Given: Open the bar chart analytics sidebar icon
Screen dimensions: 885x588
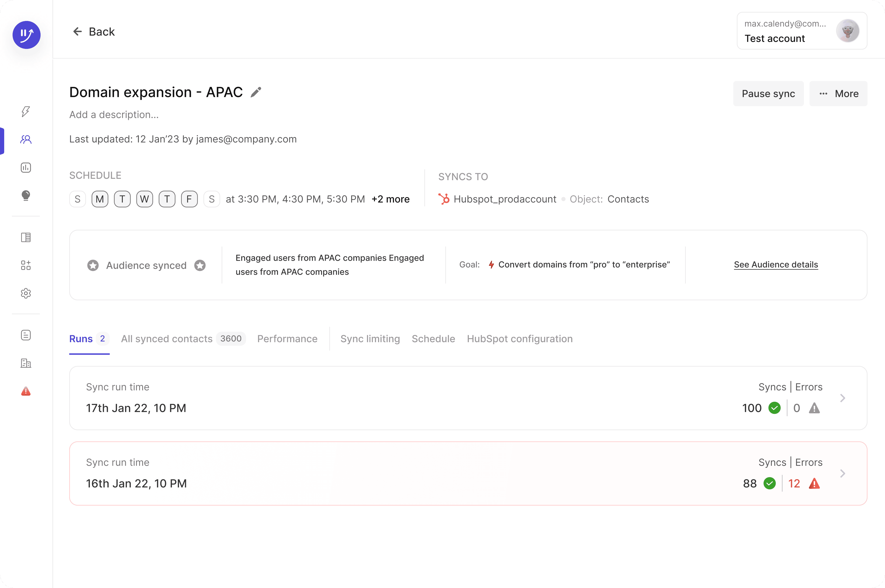Looking at the screenshot, I should 26,168.
